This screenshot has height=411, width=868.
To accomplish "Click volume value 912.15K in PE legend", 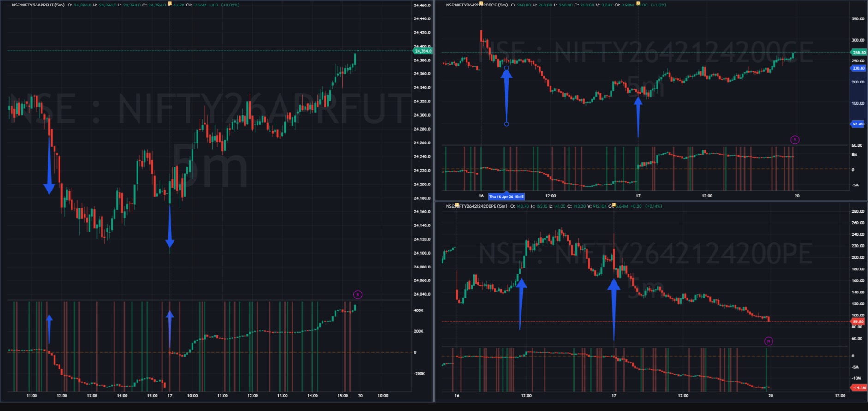I will 600,206.
